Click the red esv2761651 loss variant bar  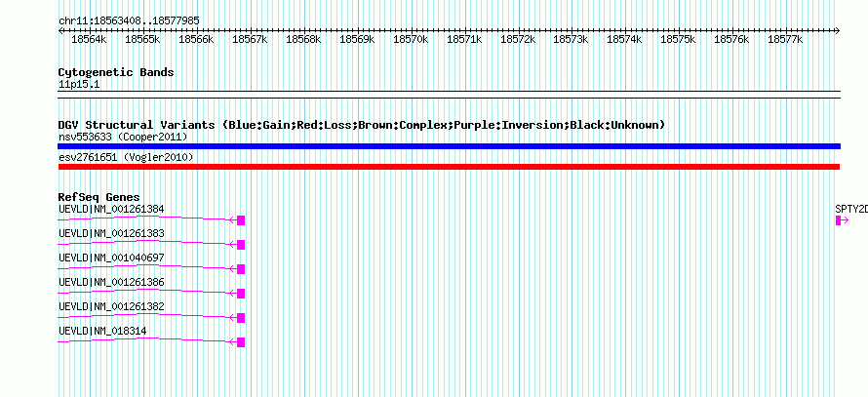tap(449, 167)
